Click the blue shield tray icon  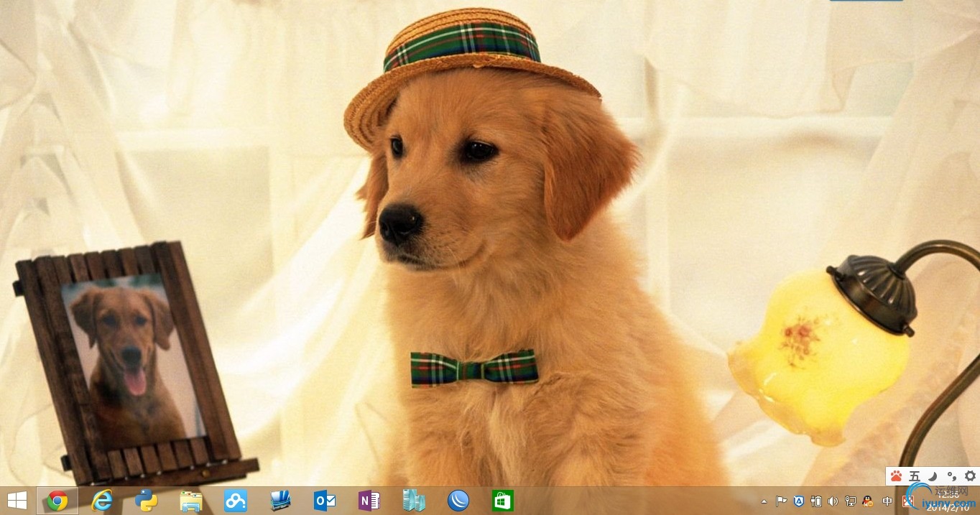pyautogui.click(x=798, y=501)
